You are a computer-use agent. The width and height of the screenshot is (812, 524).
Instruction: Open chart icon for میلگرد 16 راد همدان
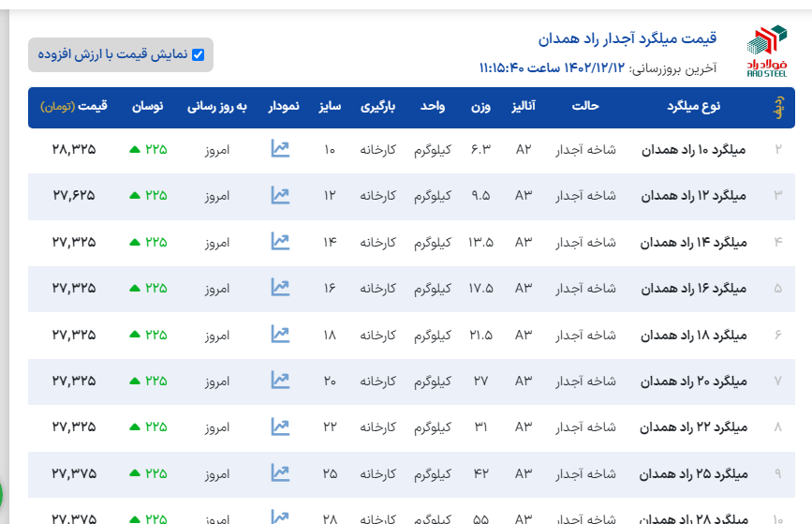tap(280, 288)
